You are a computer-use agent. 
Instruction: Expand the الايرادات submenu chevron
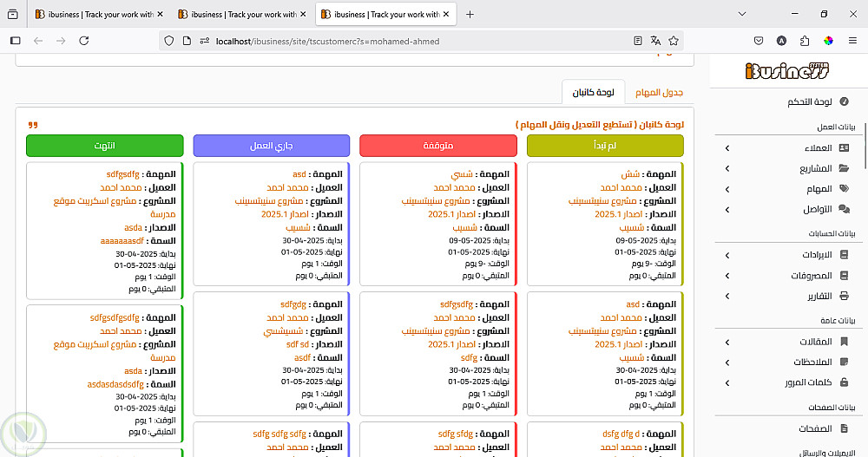(727, 255)
